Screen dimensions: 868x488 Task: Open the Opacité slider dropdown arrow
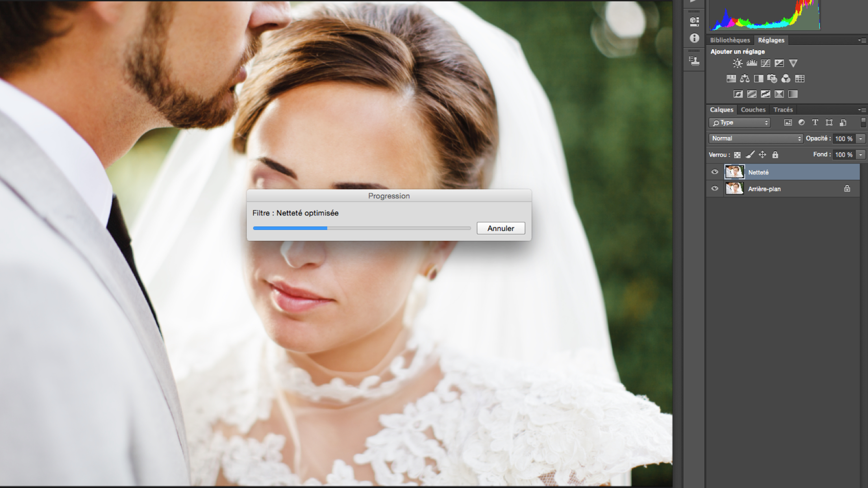click(x=861, y=139)
